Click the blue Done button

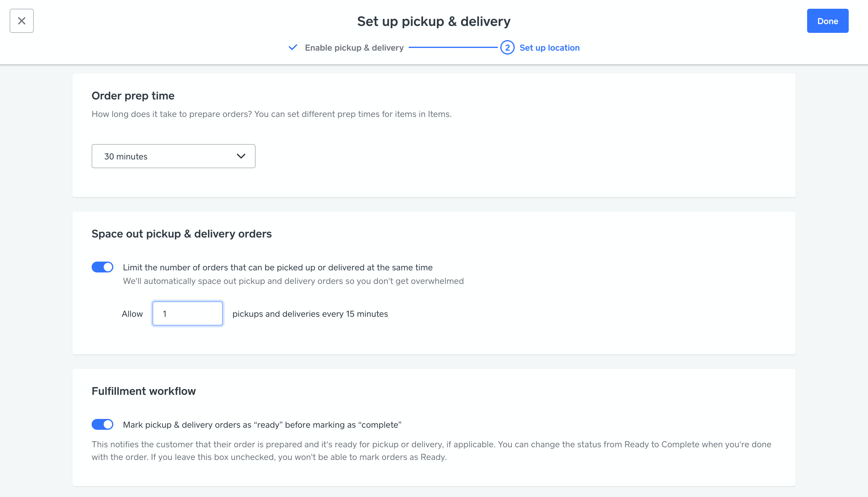click(x=827, y=21)
